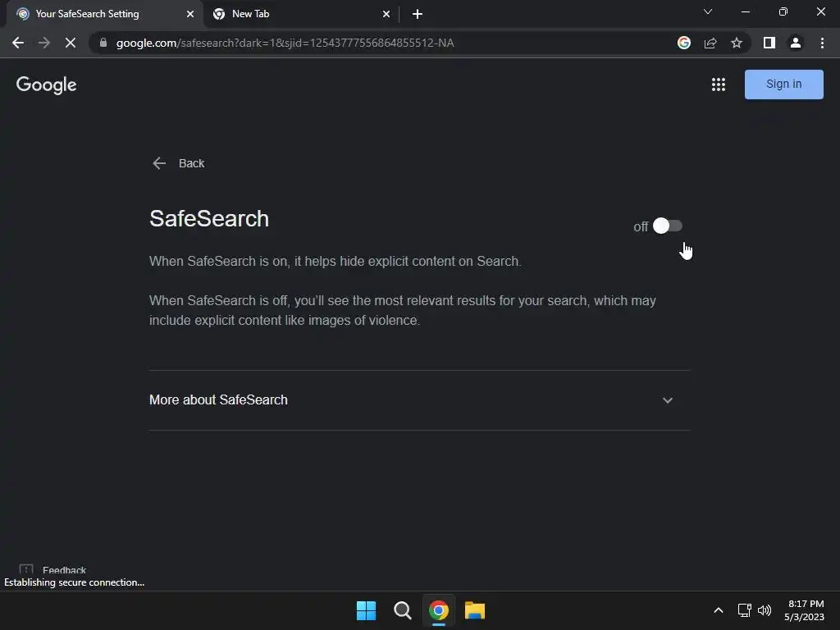Click the lock site info icon
The height and width of the screenshot is (630, 840).
[x=103, y=43]
